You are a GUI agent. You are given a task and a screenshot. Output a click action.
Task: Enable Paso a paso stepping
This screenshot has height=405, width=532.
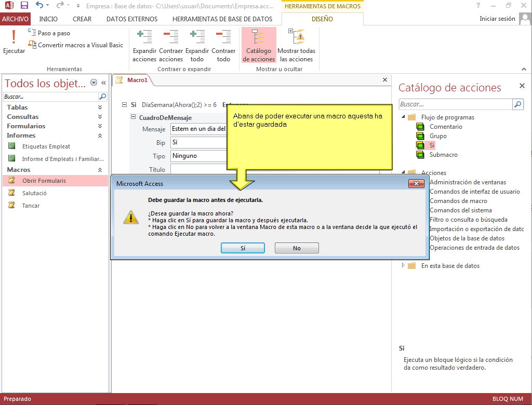49,33
